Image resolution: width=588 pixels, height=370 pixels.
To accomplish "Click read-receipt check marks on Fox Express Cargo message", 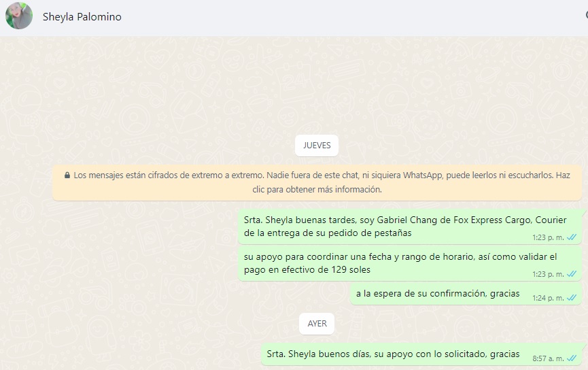I will point(572,237).
